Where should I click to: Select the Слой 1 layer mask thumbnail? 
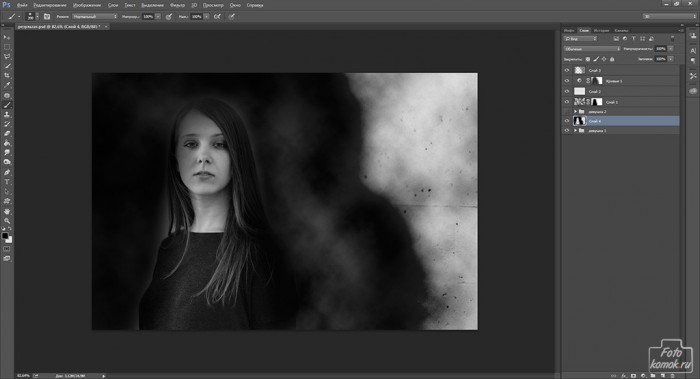click(x=597, y=102)
